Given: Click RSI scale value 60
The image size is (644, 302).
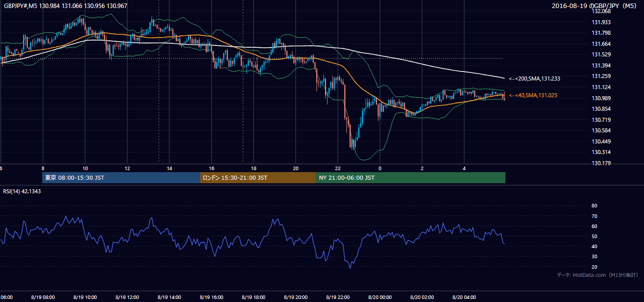Looking at the screenshot, I should 594,226.
